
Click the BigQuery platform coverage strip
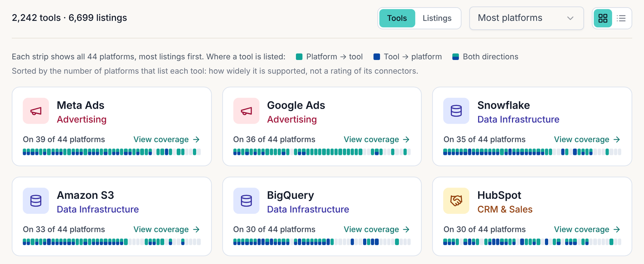coord(322,242)
